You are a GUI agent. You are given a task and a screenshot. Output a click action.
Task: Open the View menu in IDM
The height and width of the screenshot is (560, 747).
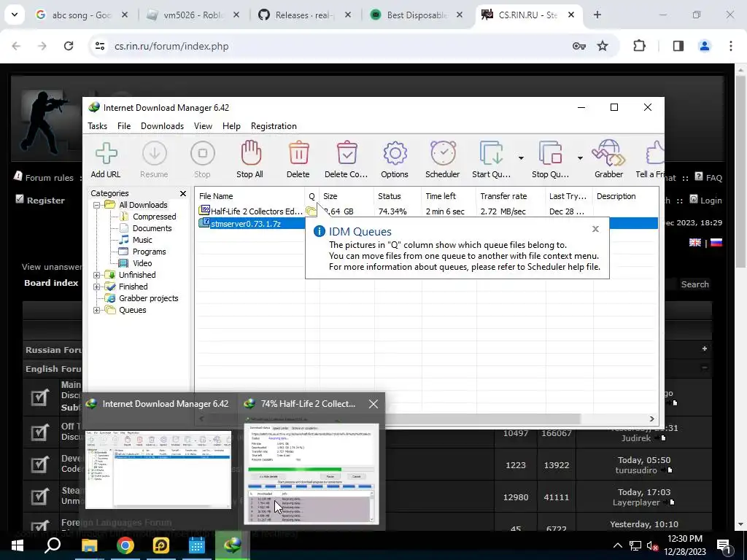[x=203, y=126]
